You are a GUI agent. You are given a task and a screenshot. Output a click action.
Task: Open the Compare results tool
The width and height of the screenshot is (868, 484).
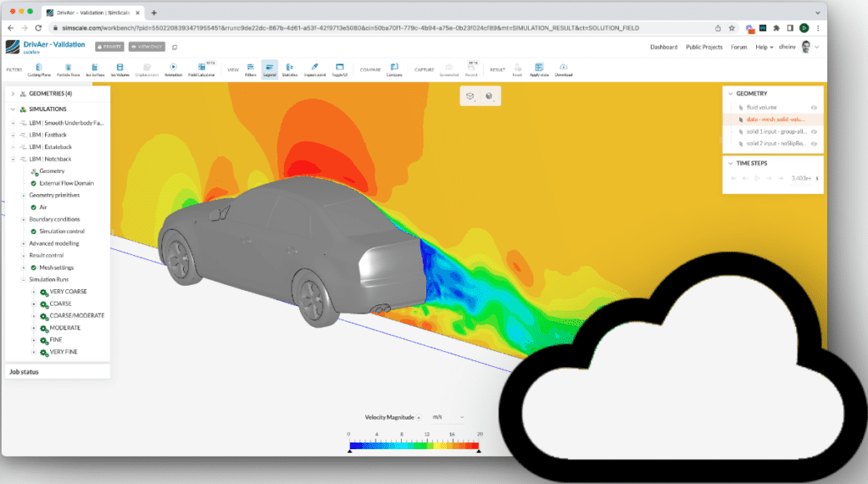coord(394,70)
